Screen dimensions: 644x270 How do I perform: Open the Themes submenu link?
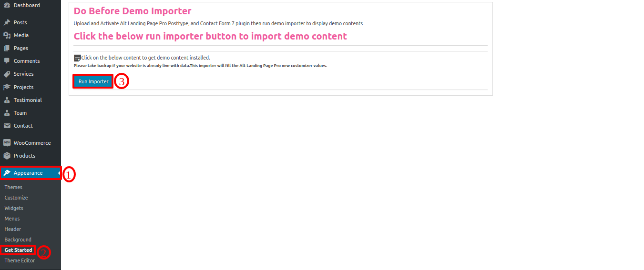tap(13, 187)
